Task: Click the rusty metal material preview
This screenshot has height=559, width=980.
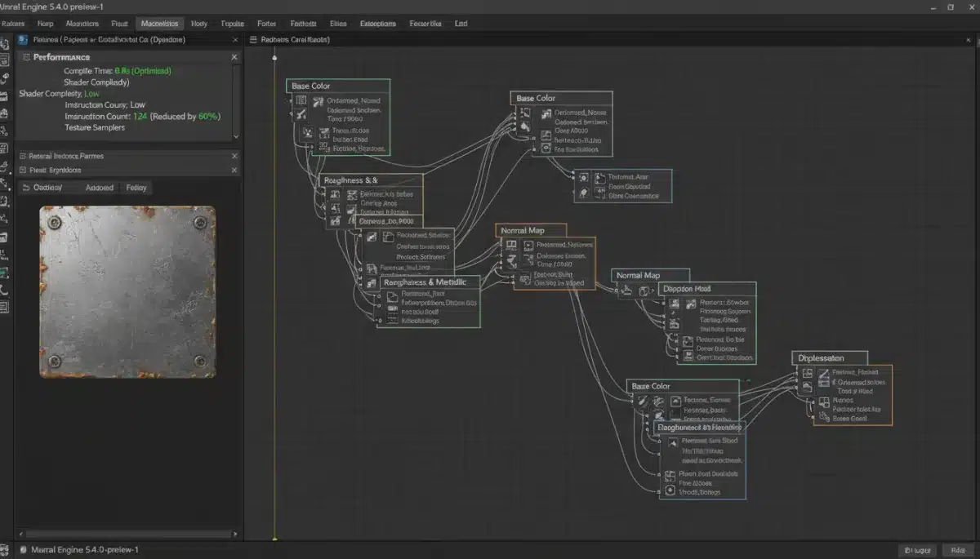Action: coord(128,291)
